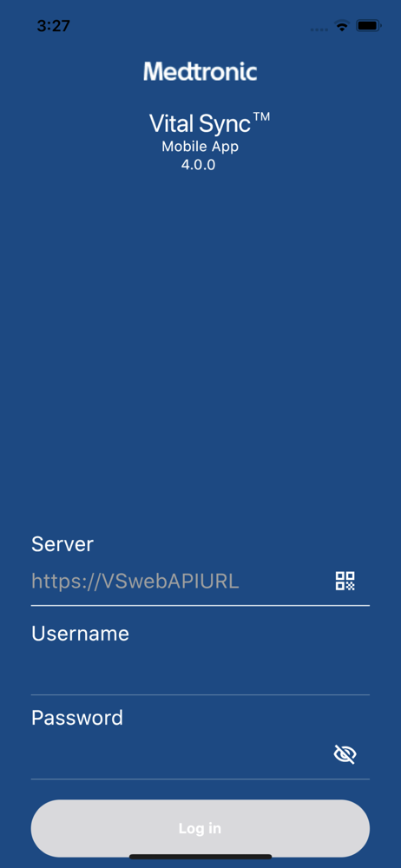Select the Username input field

(200, 670)
